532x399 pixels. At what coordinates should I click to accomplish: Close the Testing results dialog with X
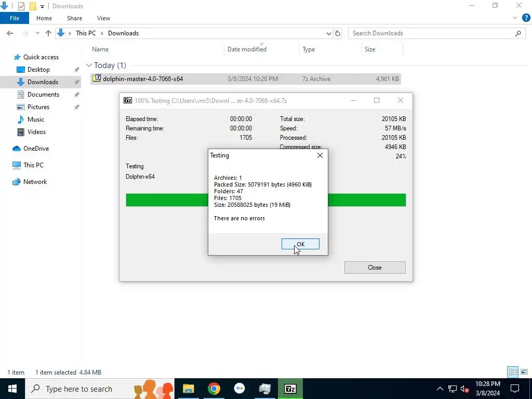pyautogui.click(x=320, y=155)
